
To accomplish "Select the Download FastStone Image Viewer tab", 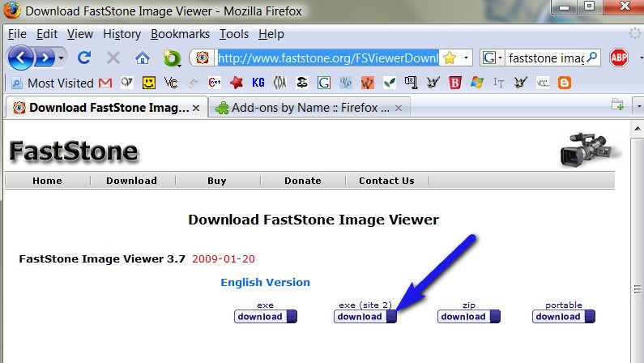I will click(x=106, y=108).
